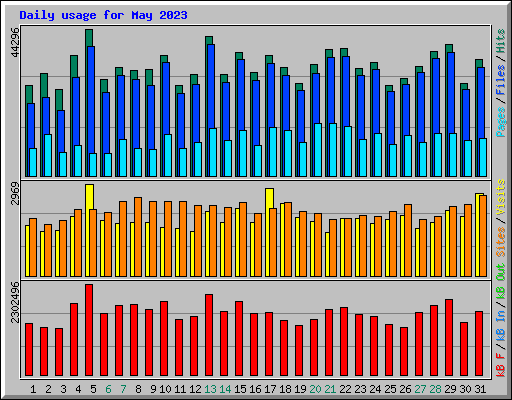Image resolution: width=512 pixels, height=400 pixels.
Task: Click day label 8 on the x-axis
Action: point(138,389)
